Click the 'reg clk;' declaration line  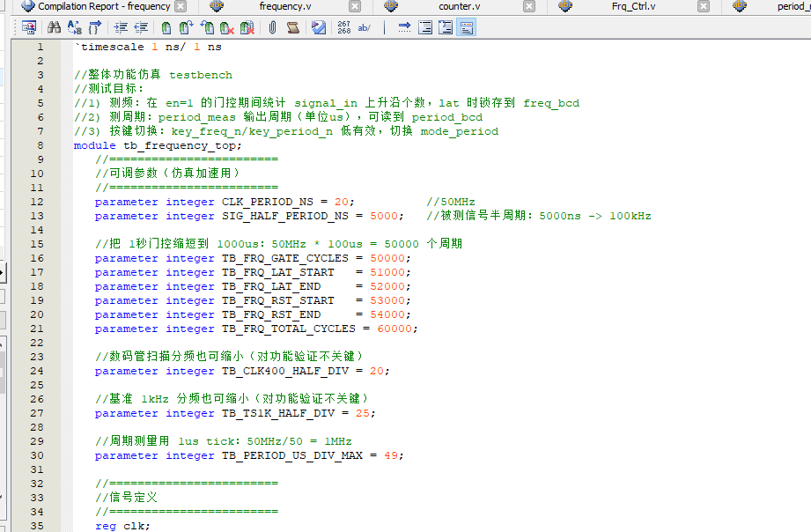[x=122, y=526]
